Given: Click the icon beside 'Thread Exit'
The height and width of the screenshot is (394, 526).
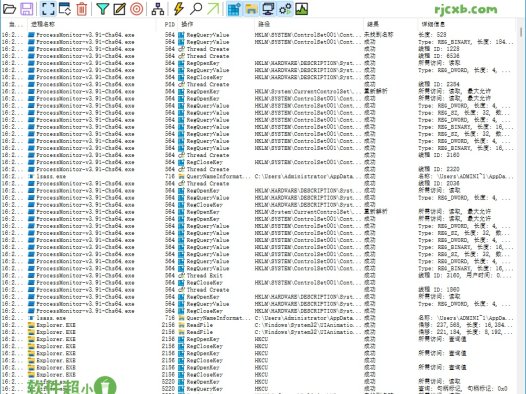Looking at the screenshot, I should pyautogui.click(x=181, y=275).
